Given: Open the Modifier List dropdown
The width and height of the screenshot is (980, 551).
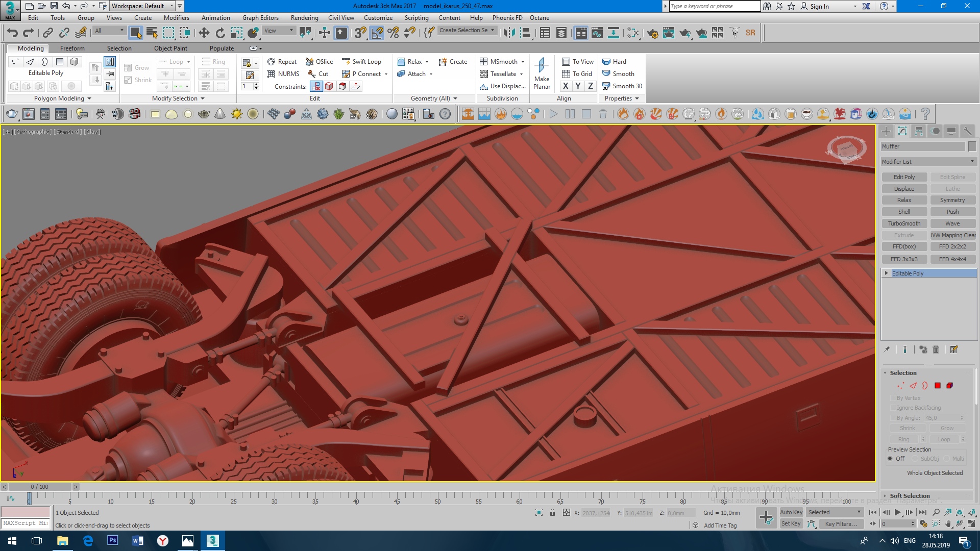Looking at the screenshot, I should point(928,162).
